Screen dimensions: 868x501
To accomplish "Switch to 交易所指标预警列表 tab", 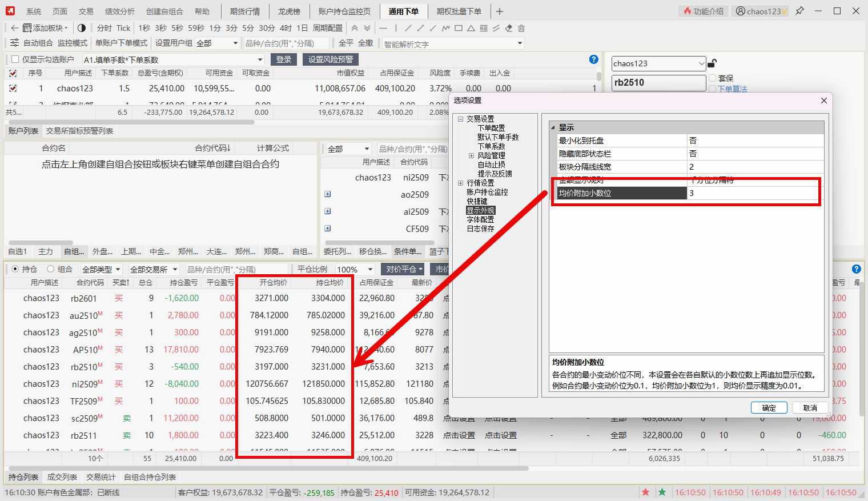I will tap(80, 131).
